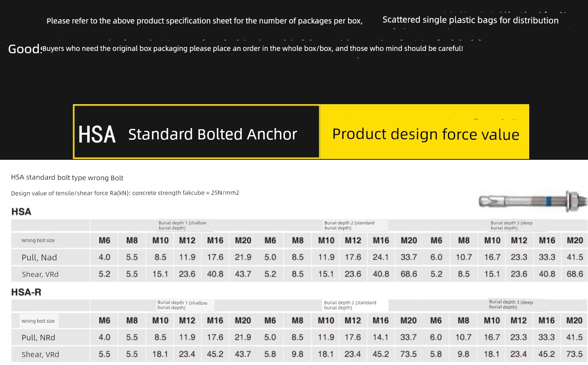Click the 'Pull, Nad' row label
The width and height of the screenshot is (588, 365).
pyautogui.click(x=39, y=257)
